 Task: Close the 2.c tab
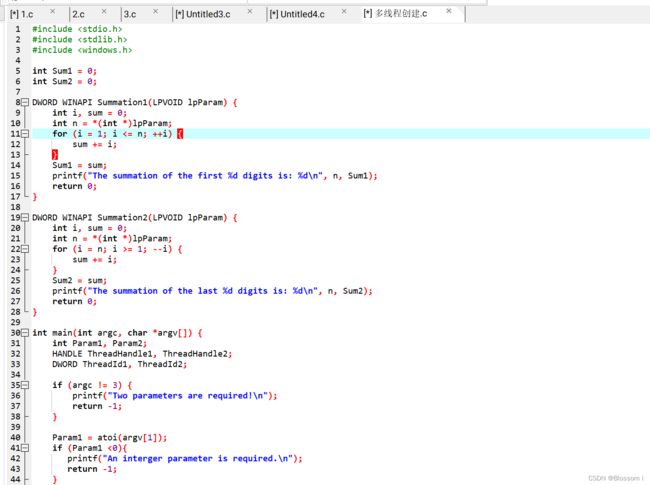[x=104, y=12]
